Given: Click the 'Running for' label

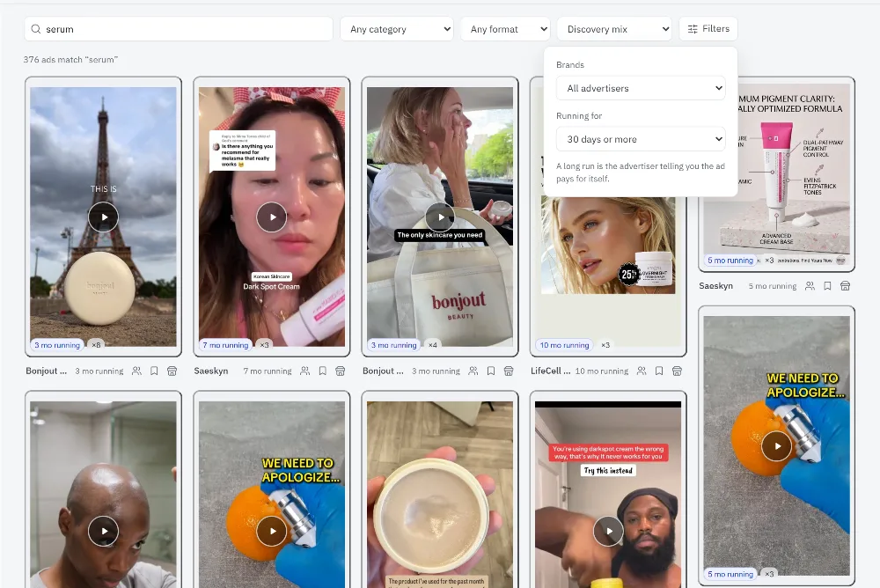Looking at the screenshot, I should click(x=579, y=115).
